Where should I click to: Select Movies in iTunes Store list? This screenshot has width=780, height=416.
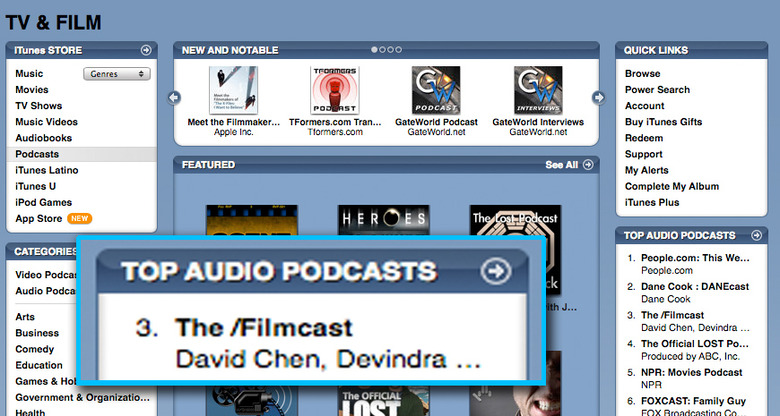point(32,90)
